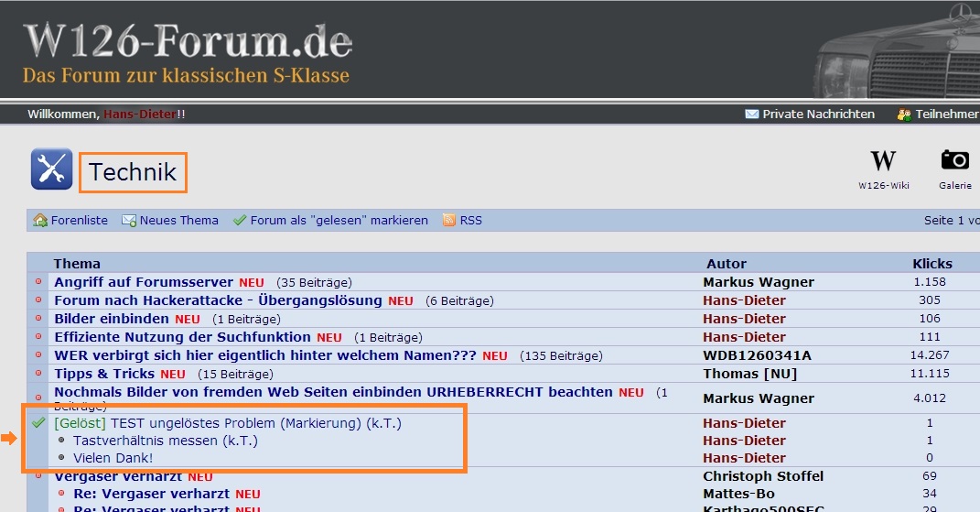Click the click count 4.012

tap(930, 398)
